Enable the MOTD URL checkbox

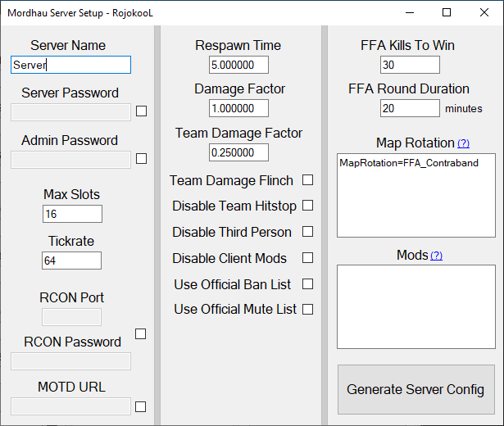(140, 407)
